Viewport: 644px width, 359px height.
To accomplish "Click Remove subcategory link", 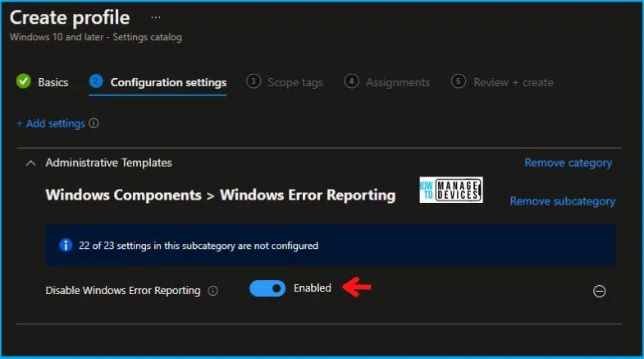I will coord(562,201).
